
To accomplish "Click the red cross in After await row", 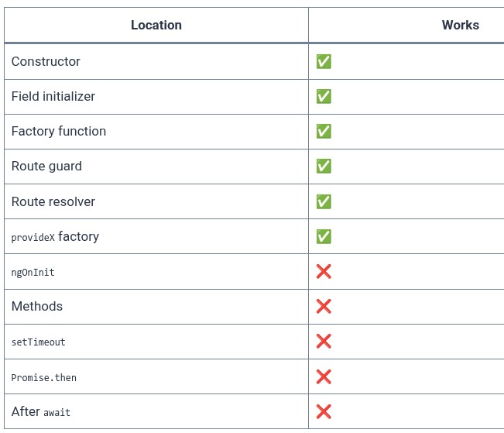I will pyautogui.click(x=324, y=411).
